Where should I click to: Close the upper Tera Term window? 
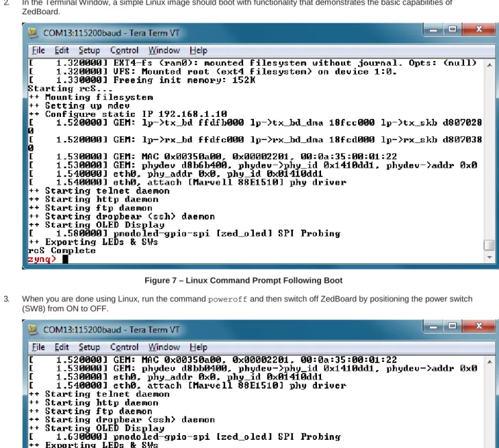tap(479, 29)
